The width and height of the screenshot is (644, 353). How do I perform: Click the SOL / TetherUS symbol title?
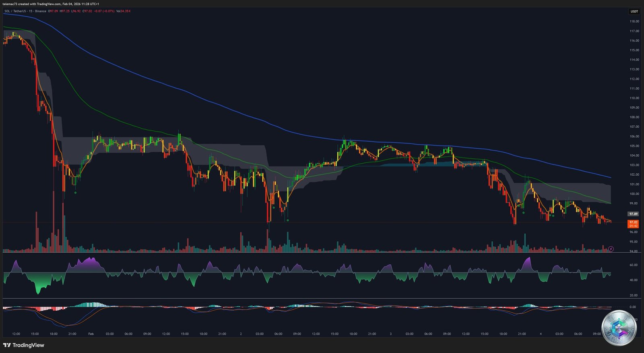pyautogui.click(x=15, y=11)
